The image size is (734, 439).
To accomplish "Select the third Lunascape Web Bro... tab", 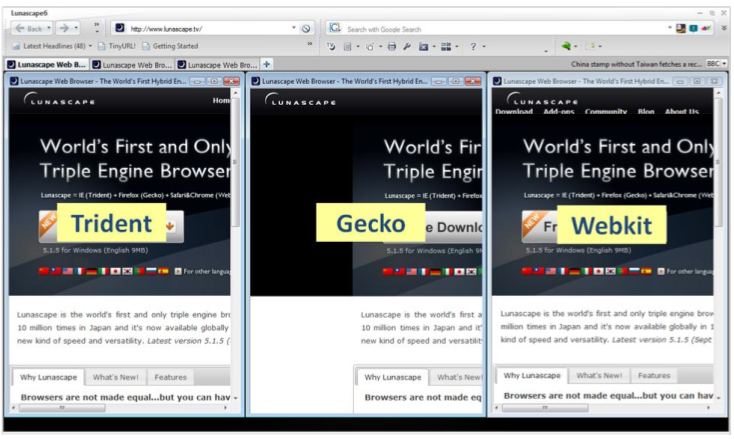I will pos(217,65).
